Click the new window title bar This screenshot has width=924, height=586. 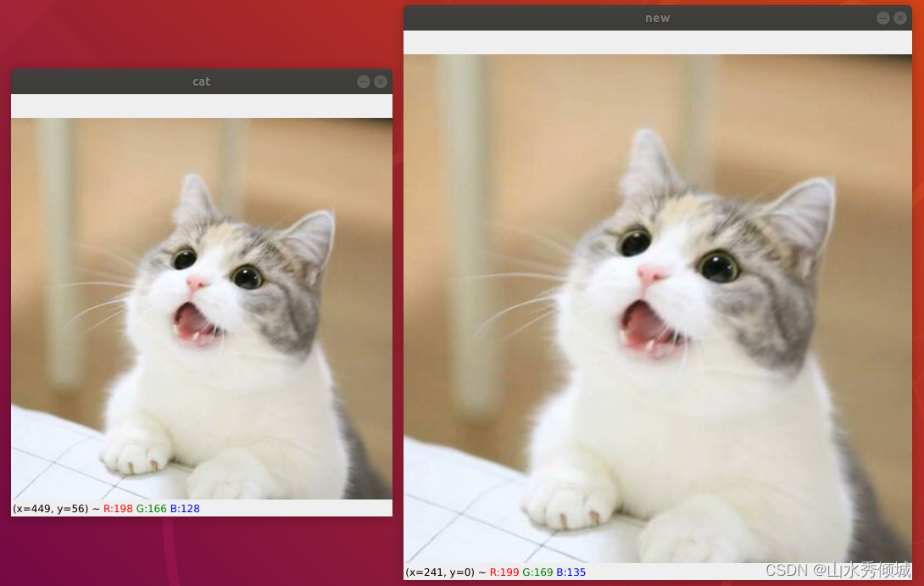[x=658, y=18]
